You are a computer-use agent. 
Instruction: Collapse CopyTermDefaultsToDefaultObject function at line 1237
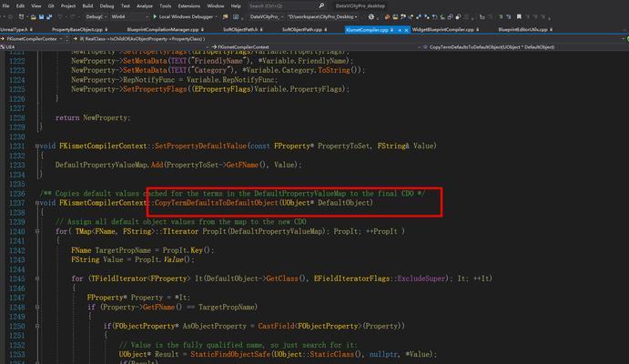tap(37, 203)
